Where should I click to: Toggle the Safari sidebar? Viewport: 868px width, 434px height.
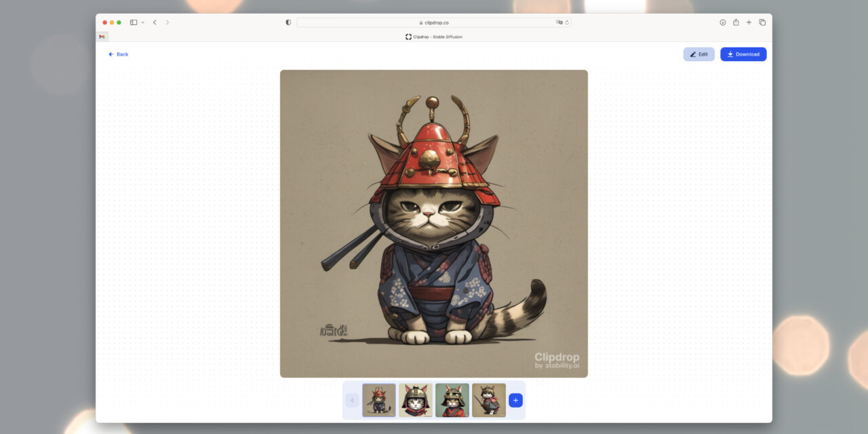(134, 22)
